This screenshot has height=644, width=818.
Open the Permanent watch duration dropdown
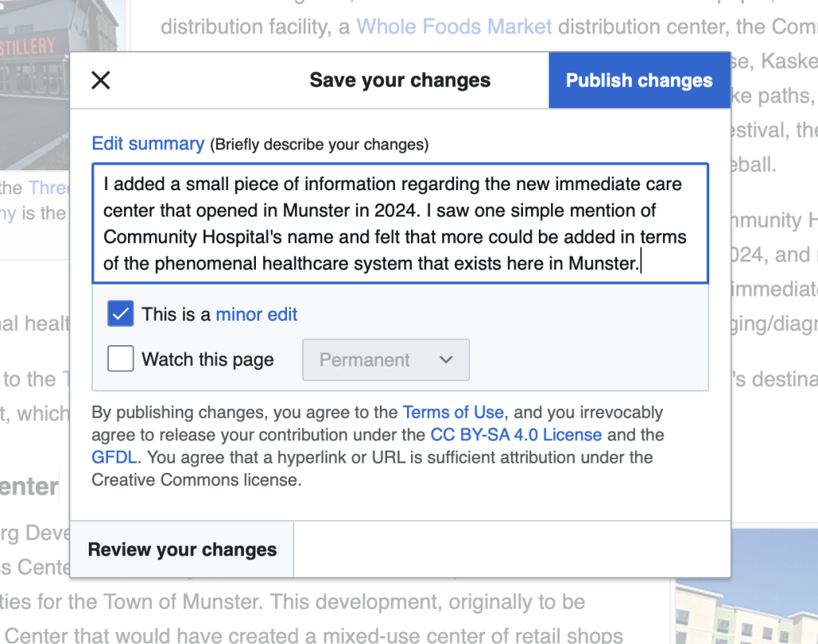click(x=385, y=360)
